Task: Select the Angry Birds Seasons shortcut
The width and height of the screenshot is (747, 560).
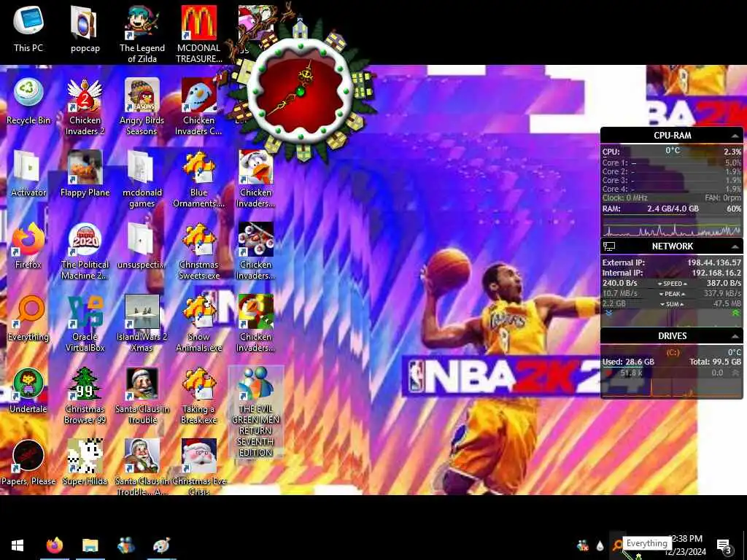Action: [x=142, y=106]
